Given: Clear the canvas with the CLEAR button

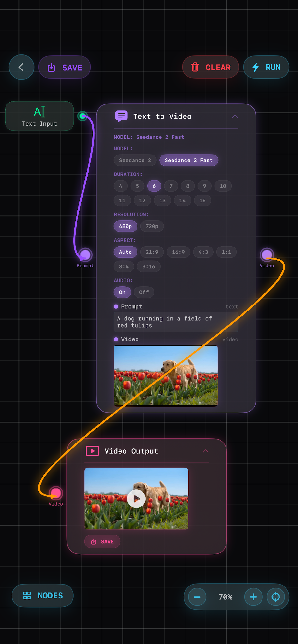Looking at the screenshot, I should pyautogui.click(x=211, y=67).
